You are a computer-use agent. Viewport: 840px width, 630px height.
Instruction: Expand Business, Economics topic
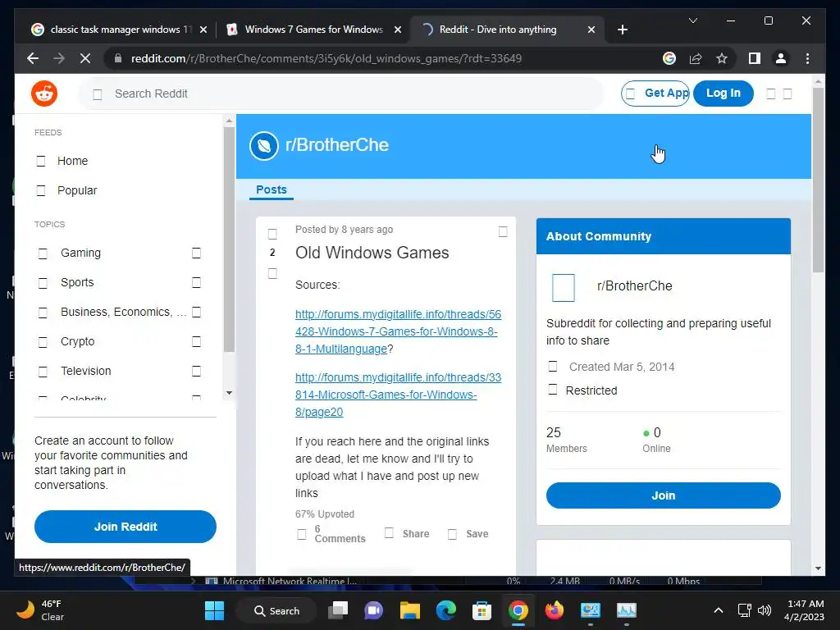(196, 312)
